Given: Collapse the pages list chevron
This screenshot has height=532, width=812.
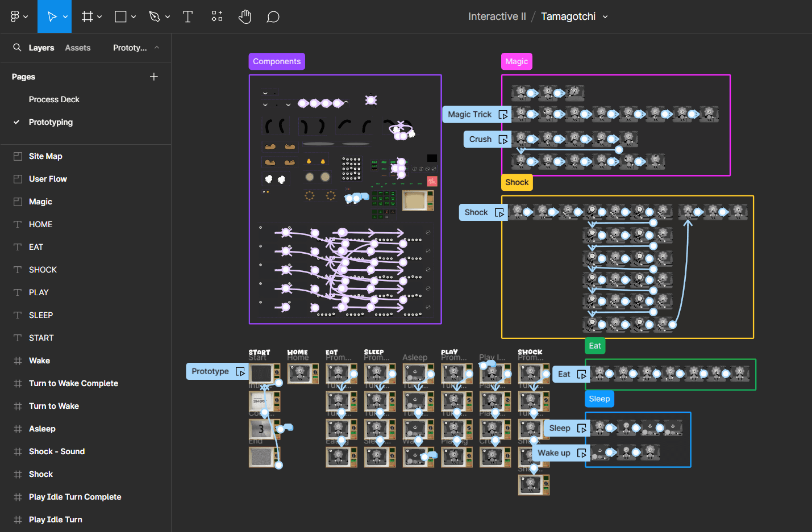Looking at the screenshot, I should click(x=157, y=48).
